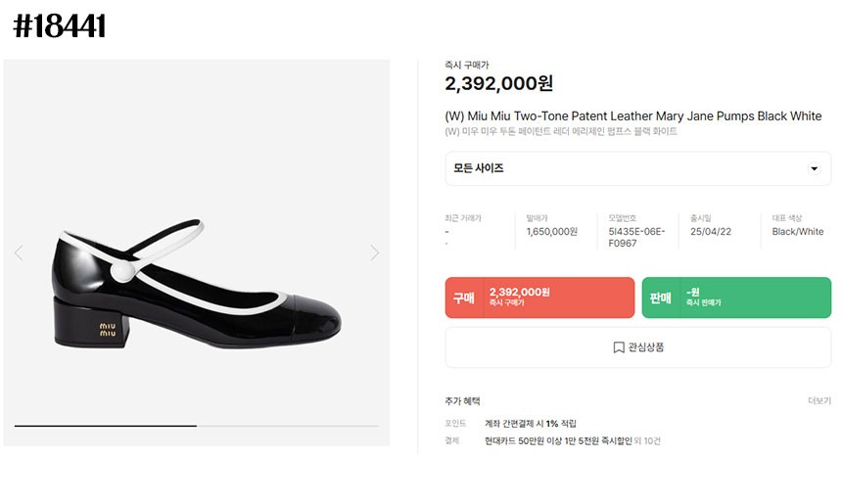The height and width of the screenshot is (504, 842).
Task: Select the model number 5I435E-06E-F0967 text
Action: pyautogui.click(x=636, y=237)
